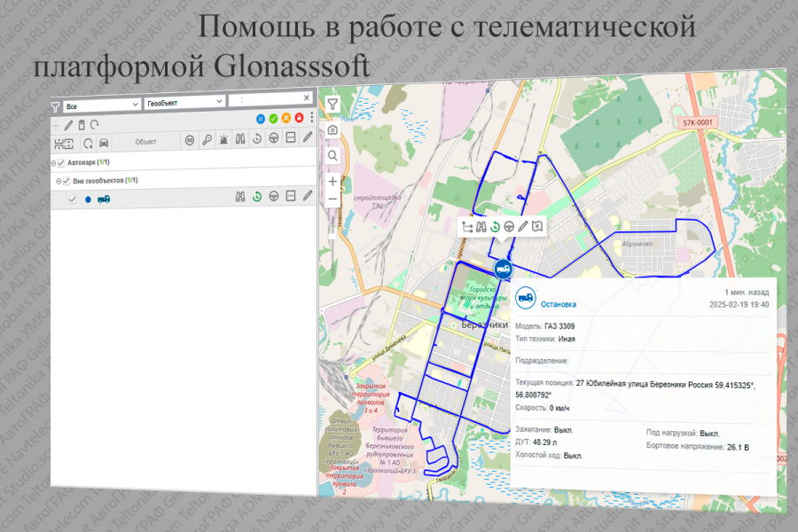798x532 pixels.
Task: Uncheck the truck vehicle row checkbox
Action: tap(73, 199)
